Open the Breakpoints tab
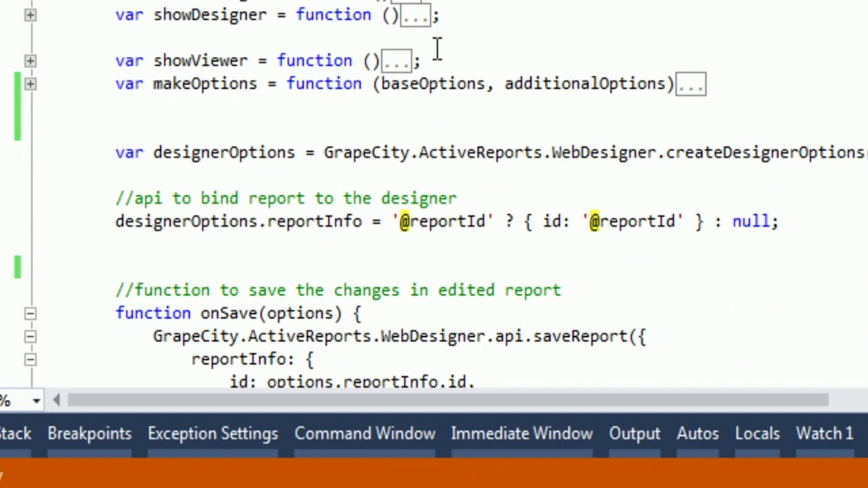The image size is (868, 488). click(x=90, y=433)
